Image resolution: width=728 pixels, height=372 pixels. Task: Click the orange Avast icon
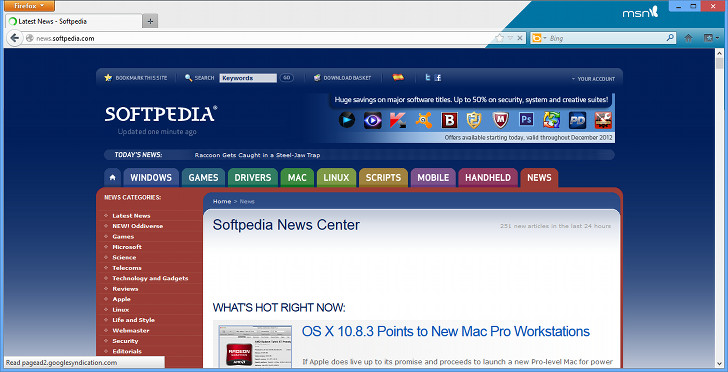[423, 120]
